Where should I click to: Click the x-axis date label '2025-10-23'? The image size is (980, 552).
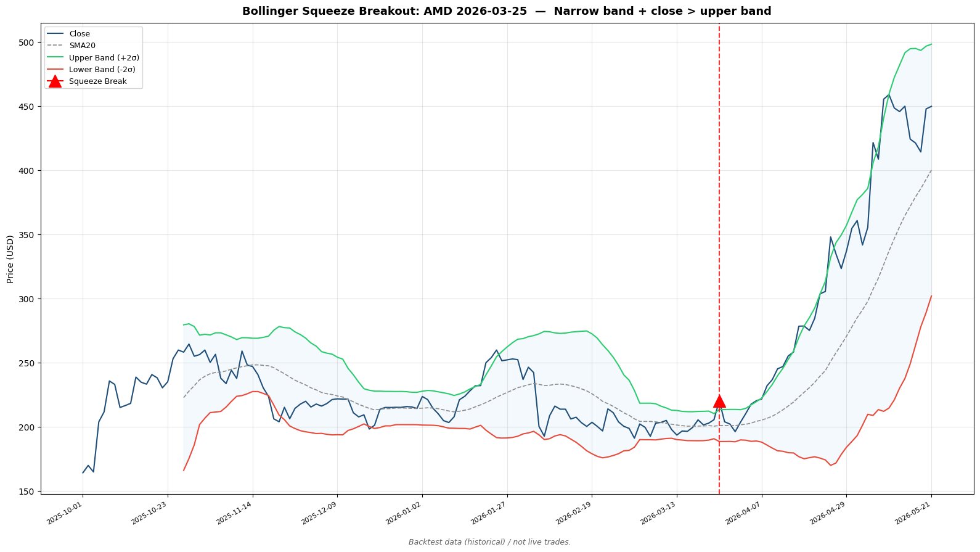pos(150,513)
